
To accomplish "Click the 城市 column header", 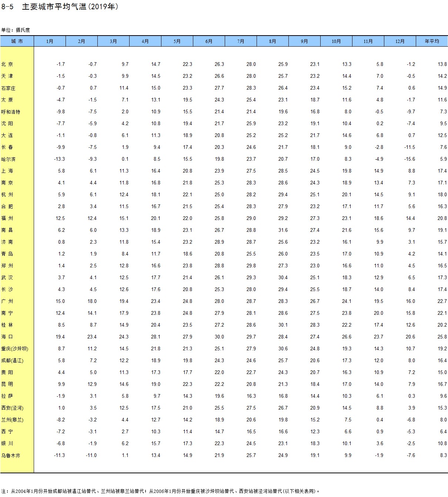I will coord(17,41).
